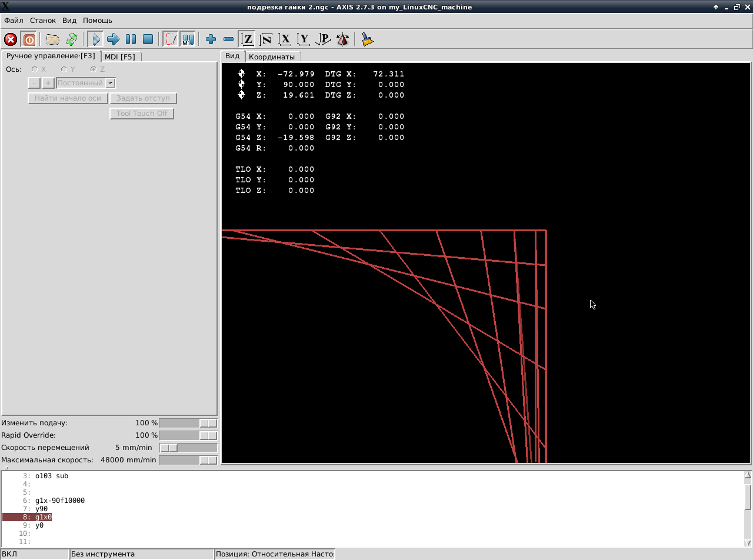Zoom in the preview with plus icon
Viewport: 753px width, 560px height.
coord(211,39)
